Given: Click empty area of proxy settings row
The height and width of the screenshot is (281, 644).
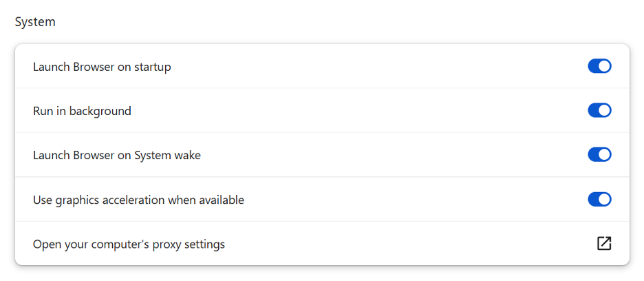Looking at the screenshot, I should click(x=411, y=244).
